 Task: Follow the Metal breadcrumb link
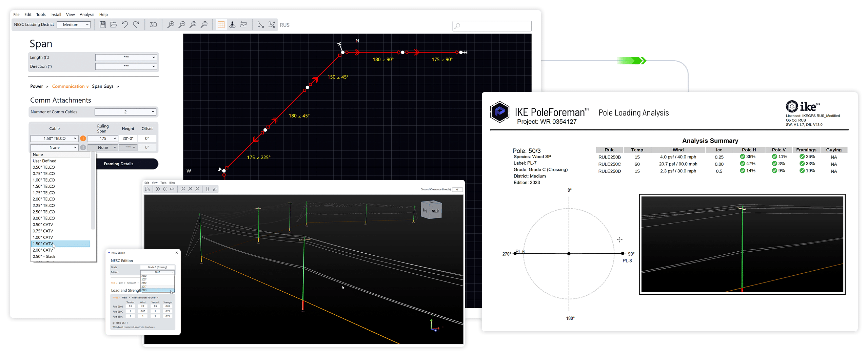tap(125, 298)
